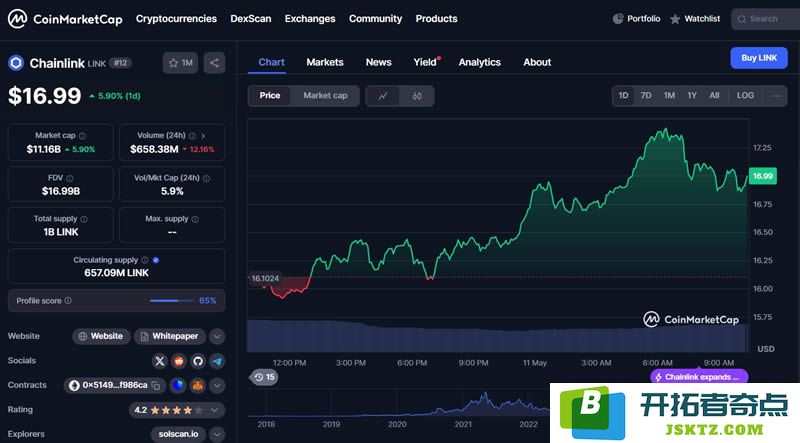Open the chart more options ellipsis
The height and width of the screenshot is (443, 800).
[776, 95]
